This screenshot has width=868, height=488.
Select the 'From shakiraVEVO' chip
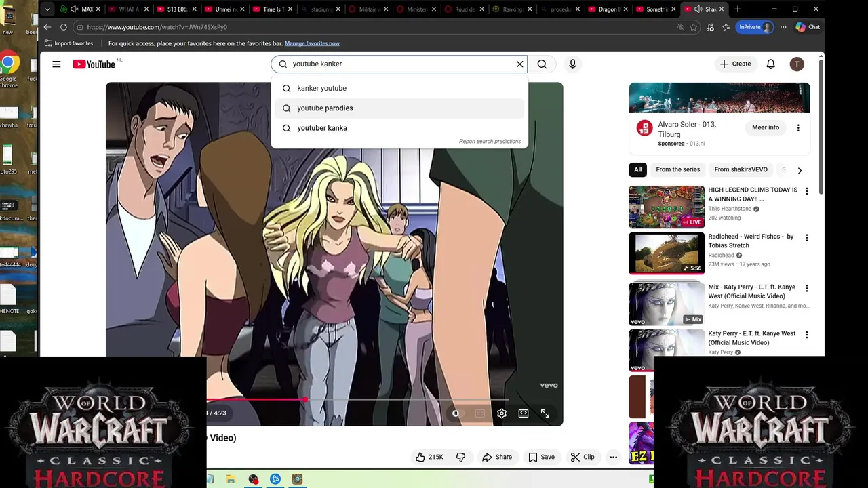[x=741, y=170]
